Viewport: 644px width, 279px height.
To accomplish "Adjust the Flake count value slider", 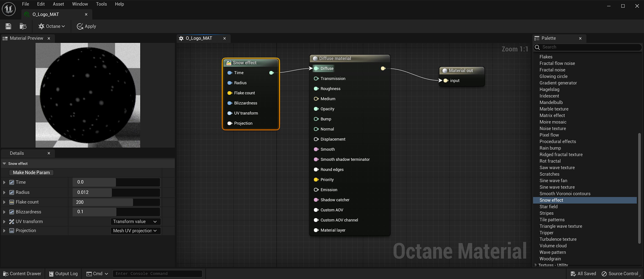I will [116, 202].
